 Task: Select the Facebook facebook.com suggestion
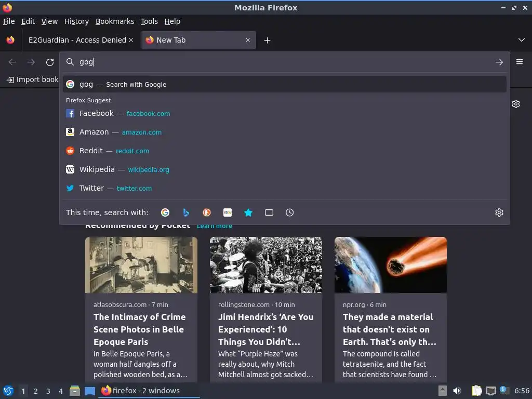point(284,113)
